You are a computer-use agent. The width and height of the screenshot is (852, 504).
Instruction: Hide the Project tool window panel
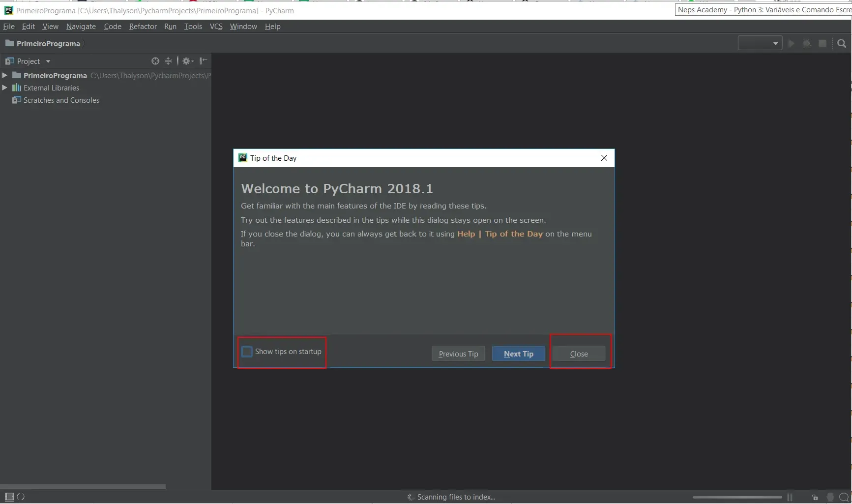point(203,61)
